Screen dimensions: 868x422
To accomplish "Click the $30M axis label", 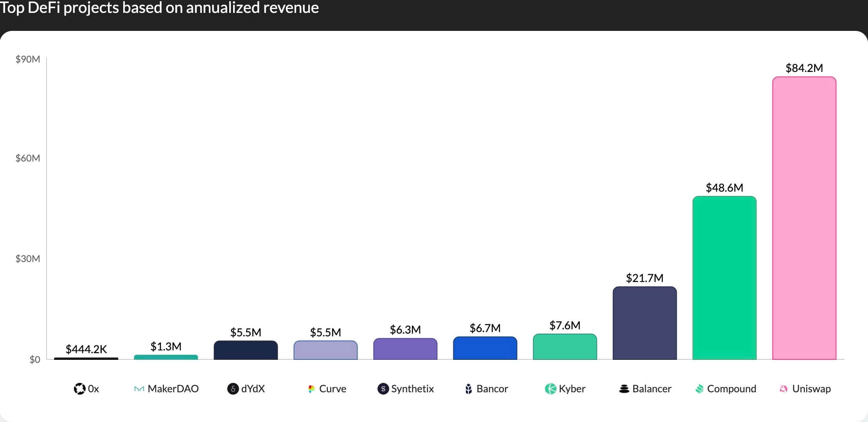I will [x=28, y=259].
